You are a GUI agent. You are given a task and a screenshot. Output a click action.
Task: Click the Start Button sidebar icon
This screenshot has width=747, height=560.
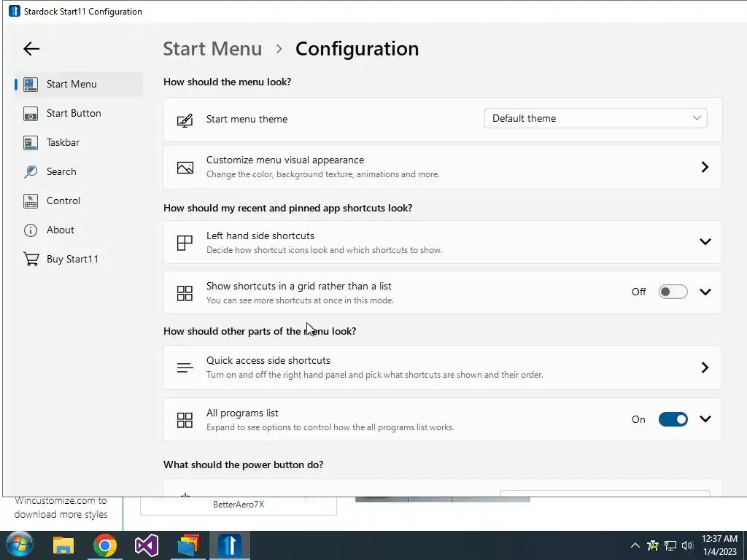(x=31, y=113)
